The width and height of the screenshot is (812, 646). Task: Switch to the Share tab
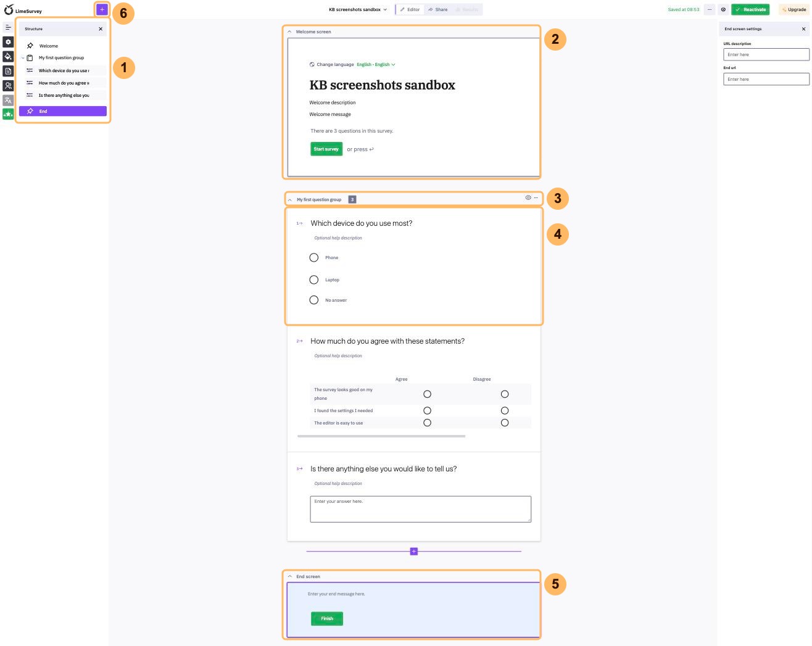[438, 9]
